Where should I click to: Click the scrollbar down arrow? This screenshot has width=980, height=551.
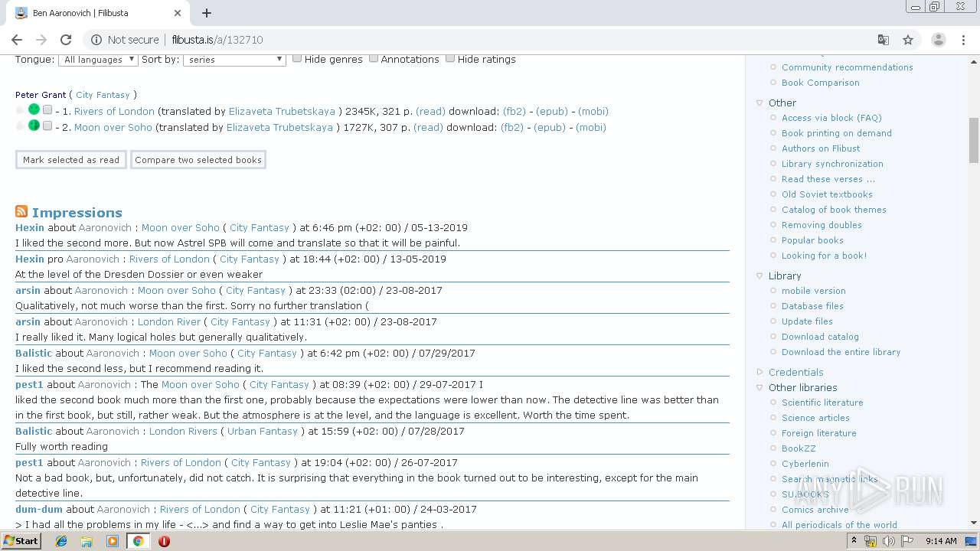click(974, 523)
